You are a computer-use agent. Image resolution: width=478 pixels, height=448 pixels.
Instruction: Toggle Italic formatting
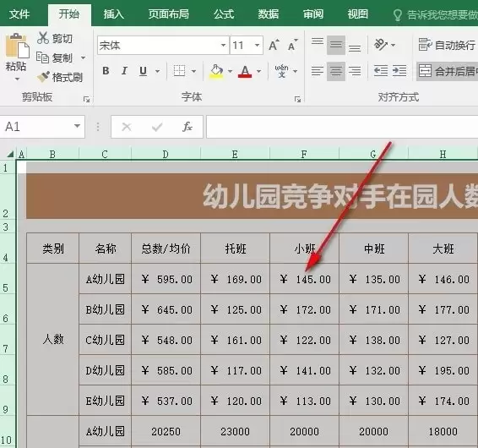[124, 71]
